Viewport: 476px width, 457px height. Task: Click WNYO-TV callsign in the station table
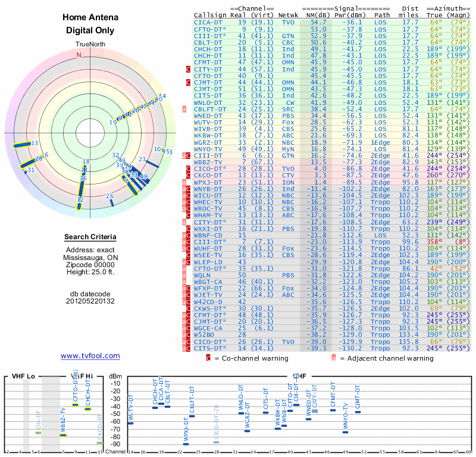[208, 149]
